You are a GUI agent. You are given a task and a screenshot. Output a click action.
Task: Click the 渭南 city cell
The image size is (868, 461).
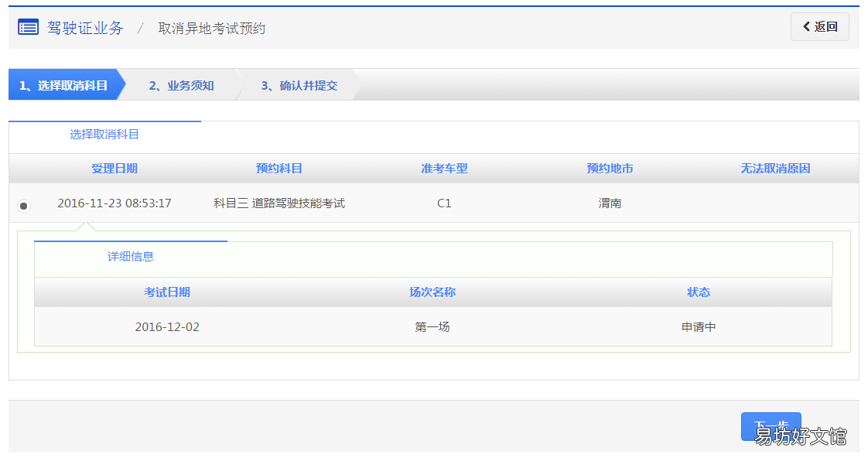(x=610, y=203)
